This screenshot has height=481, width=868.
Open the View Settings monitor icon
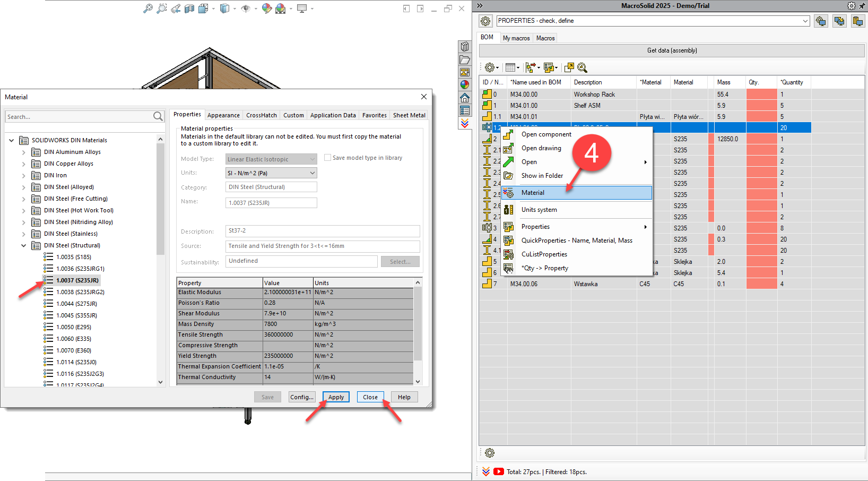(x=302, y=8)
